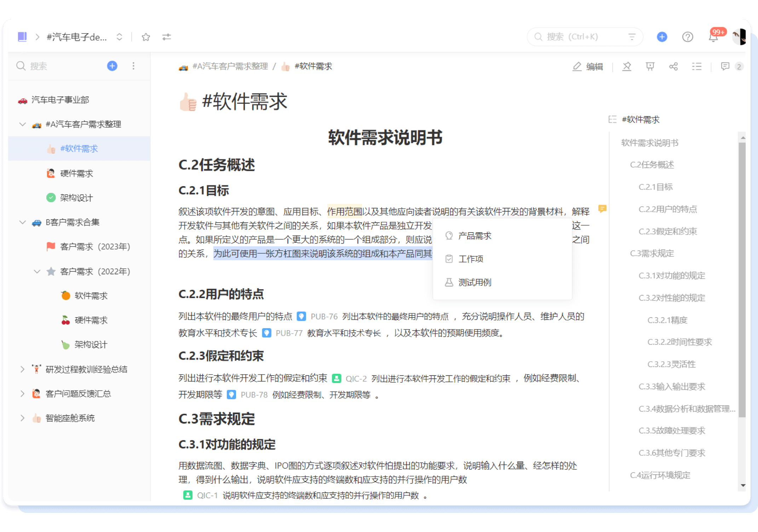This screenshot has width=758, height=532.
Task: Open the page settings sliders icon
Action: tap(167, 37)
